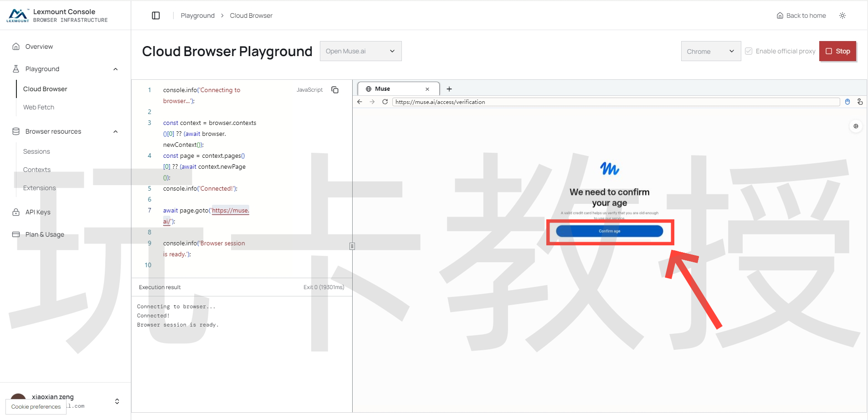
Task: Click Cloud Browser breadcrumb
Action: pyautogui.click(x=251, y=16)
